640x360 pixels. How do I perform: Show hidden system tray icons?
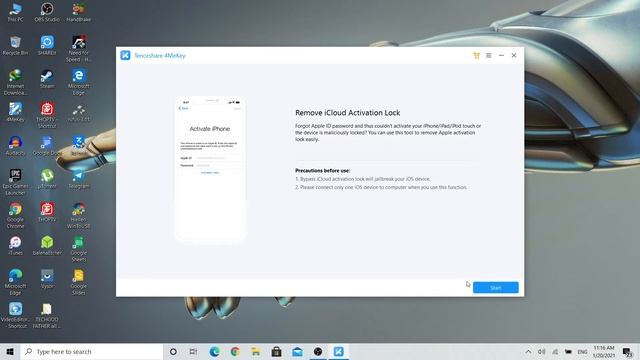point(528,351)
